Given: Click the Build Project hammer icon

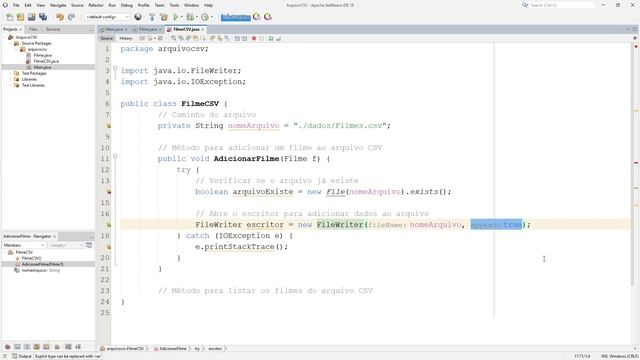Looking at the screenshot, I should point(152,17).
